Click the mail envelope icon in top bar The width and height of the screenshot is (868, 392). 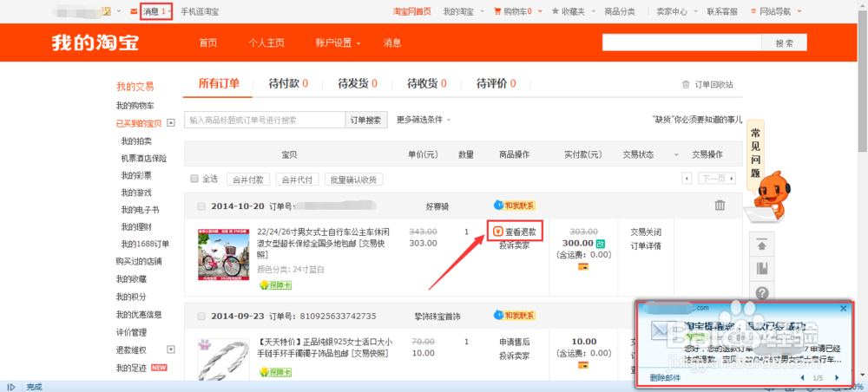coord(134,11)
